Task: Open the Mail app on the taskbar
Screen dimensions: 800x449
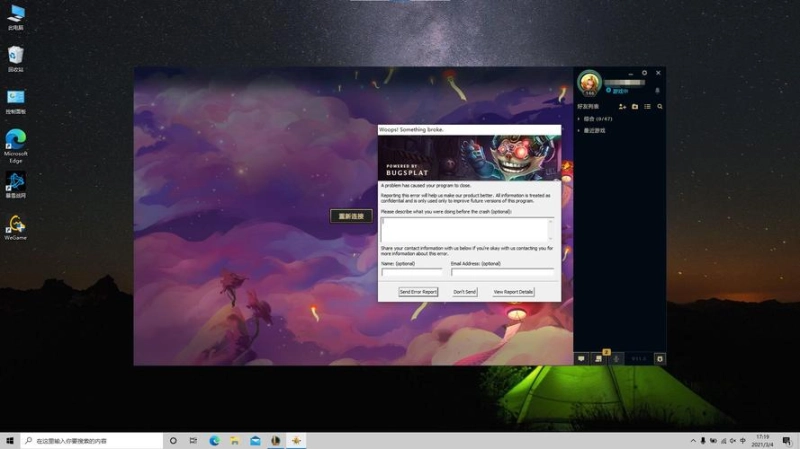Action: point(255,440)
